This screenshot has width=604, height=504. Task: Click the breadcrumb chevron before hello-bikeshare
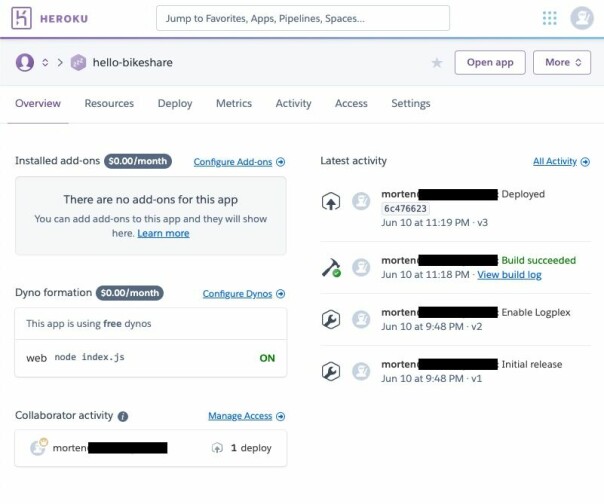(60, 62)
